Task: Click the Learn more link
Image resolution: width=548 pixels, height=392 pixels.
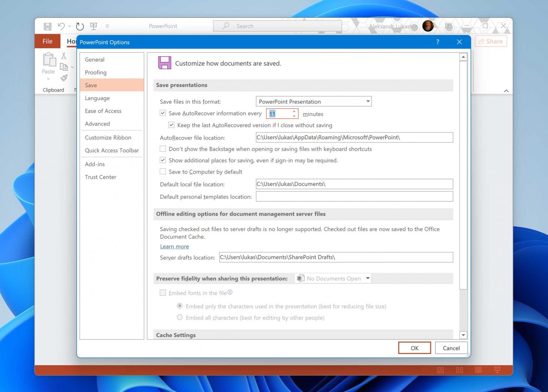Action: click(x=174, y=246)
